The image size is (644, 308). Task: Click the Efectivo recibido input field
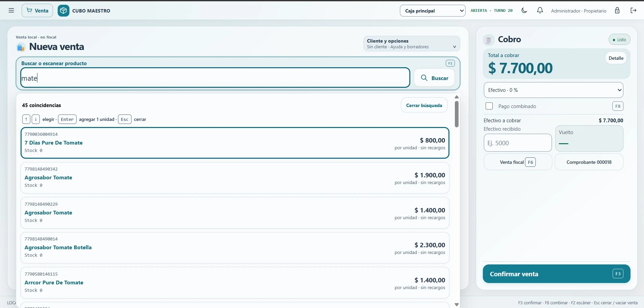[518, 143]
